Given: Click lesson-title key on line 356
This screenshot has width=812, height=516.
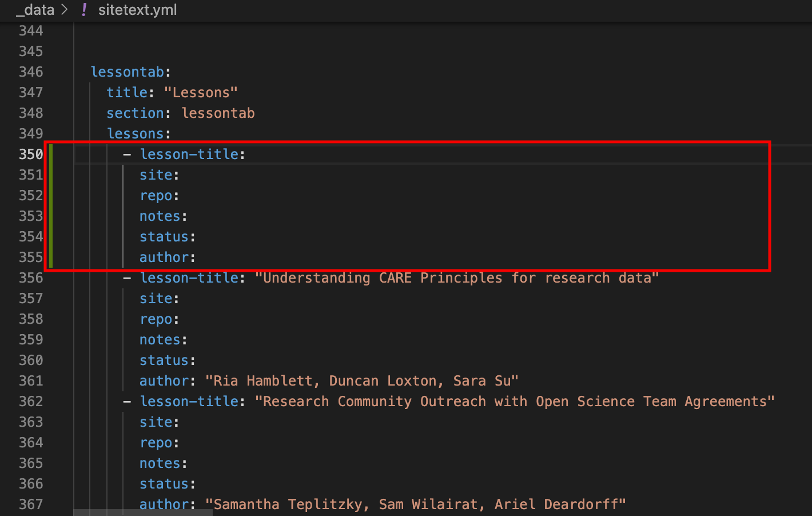Looking at the screenshot, I should (189, 278).
